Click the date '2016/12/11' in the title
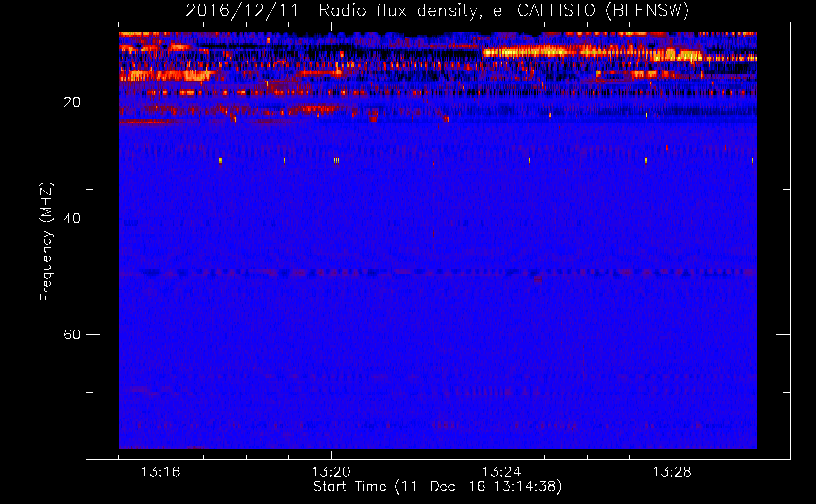The width and height of the screenshot is (816, 504). tap(243, 10)
